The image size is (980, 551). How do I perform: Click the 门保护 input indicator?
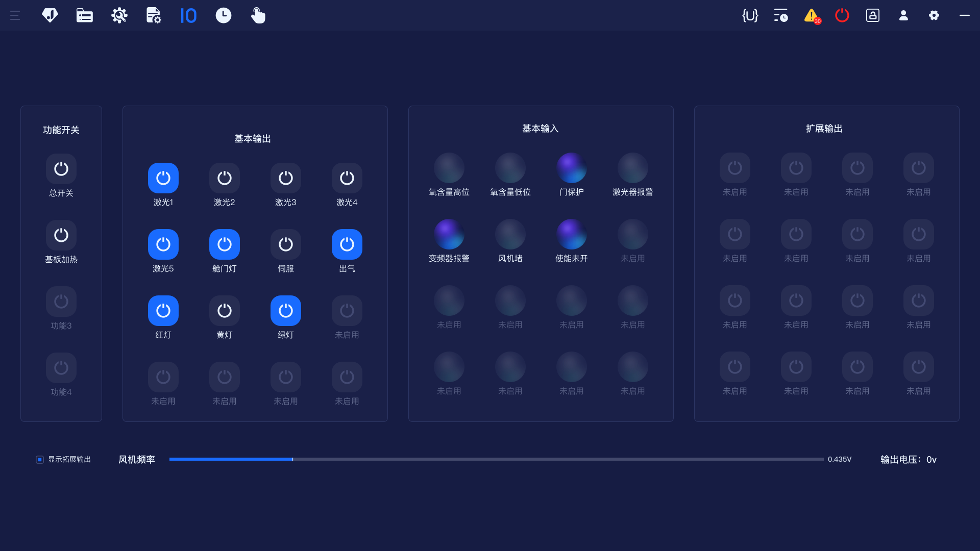(572, 168)
